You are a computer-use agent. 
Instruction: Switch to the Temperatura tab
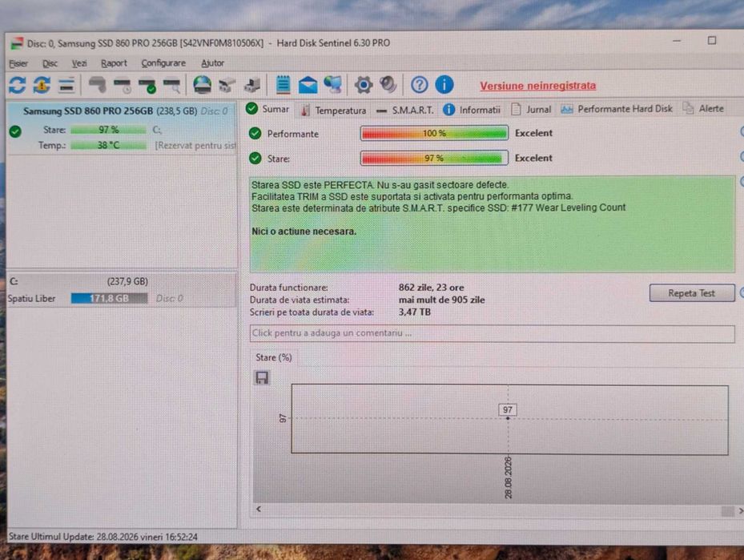point(334,110)
